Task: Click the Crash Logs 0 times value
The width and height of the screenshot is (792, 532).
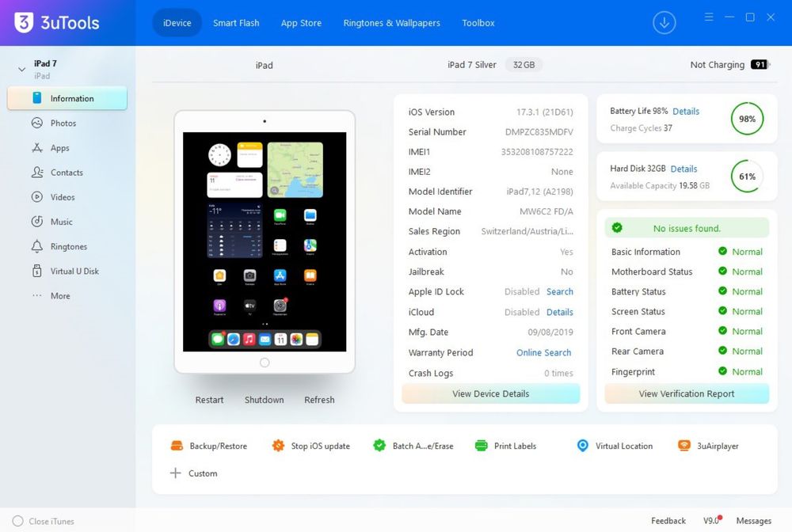Action: pyautogui.click(x=558, y=373)
